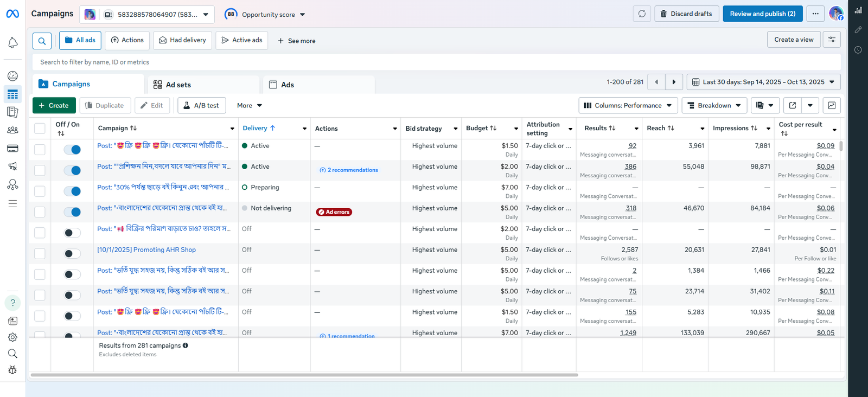The image size is (868, 397).
Task: Click the Audiences people icon in sidebar
Action: (x=12, y=130)
